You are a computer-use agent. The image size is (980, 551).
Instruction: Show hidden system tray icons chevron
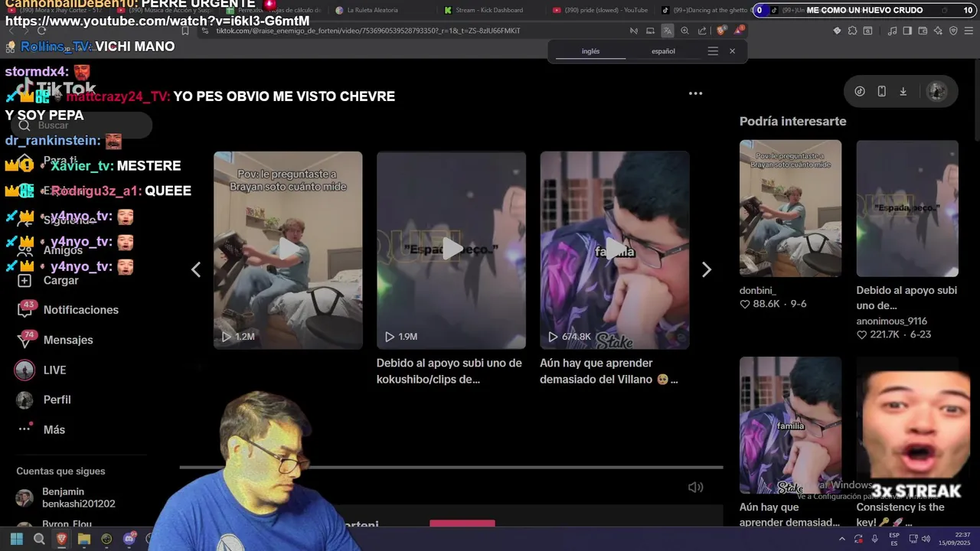tap(842, 539)
